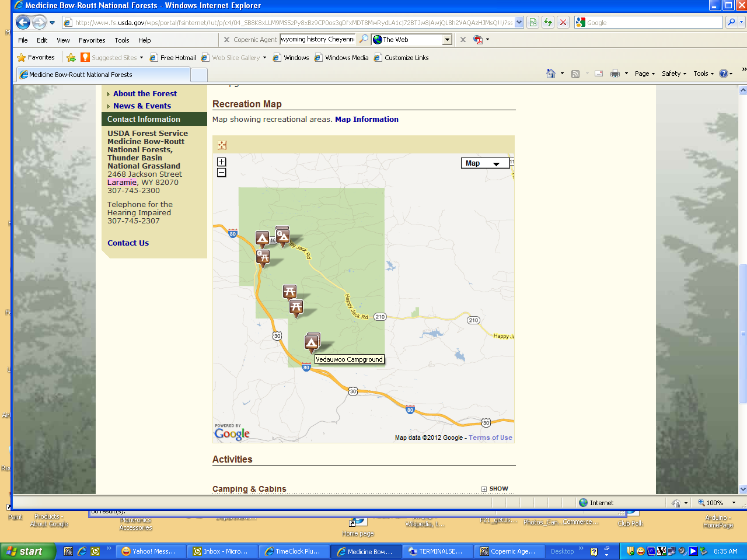Select the Medicine Bow-Routt National Forests tab

pos(103,75)
